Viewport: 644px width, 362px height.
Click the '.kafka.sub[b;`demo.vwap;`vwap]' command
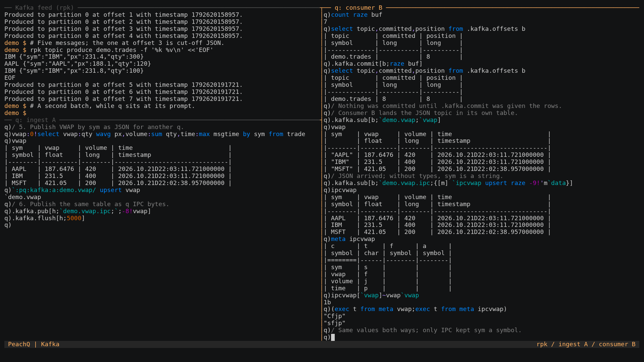382,120
